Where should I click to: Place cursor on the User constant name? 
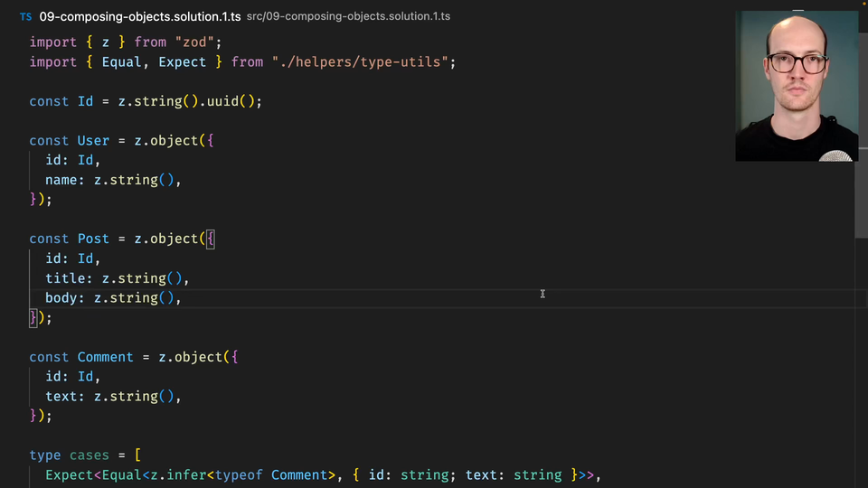[93, 141]
